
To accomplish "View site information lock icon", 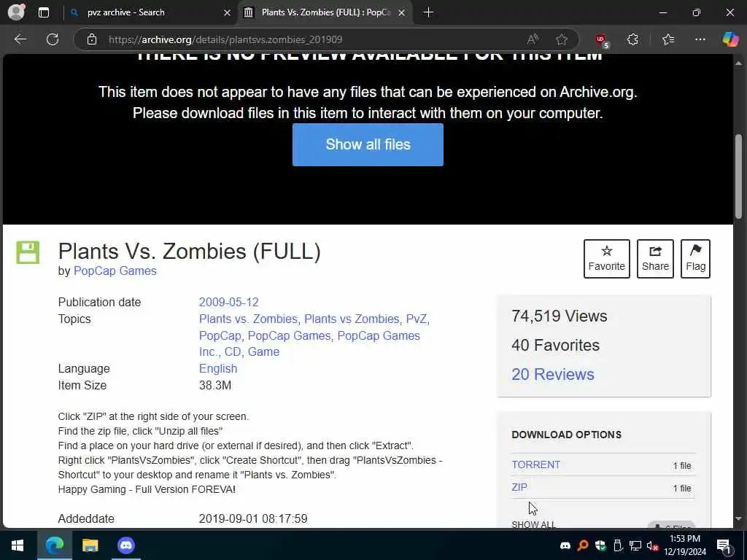I will tap(92, 39).
